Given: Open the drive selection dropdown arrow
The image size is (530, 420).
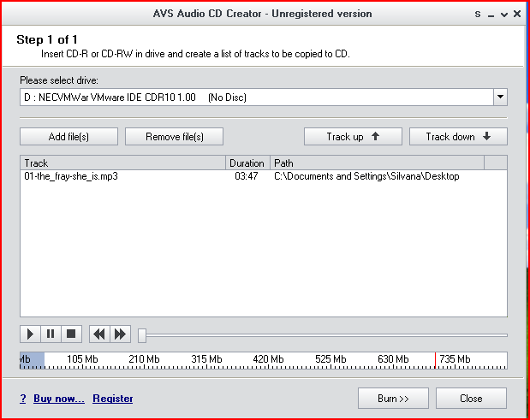Looking at the screenshot, I should (x=501, y=98).
